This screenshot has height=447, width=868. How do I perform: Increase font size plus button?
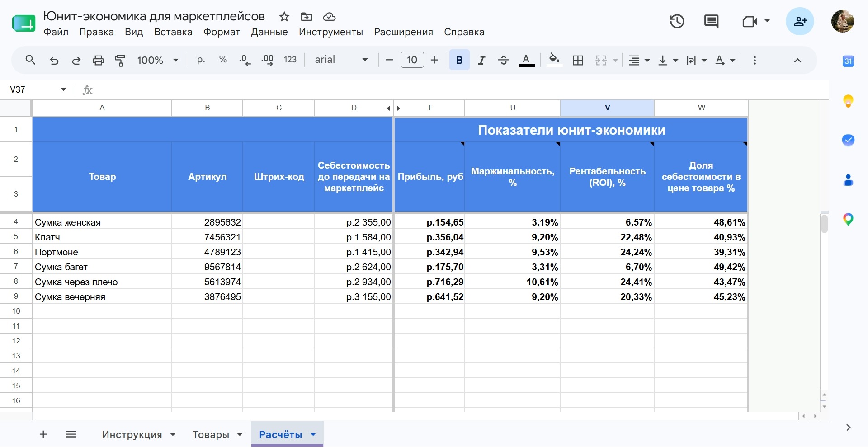tap(434, 60)
